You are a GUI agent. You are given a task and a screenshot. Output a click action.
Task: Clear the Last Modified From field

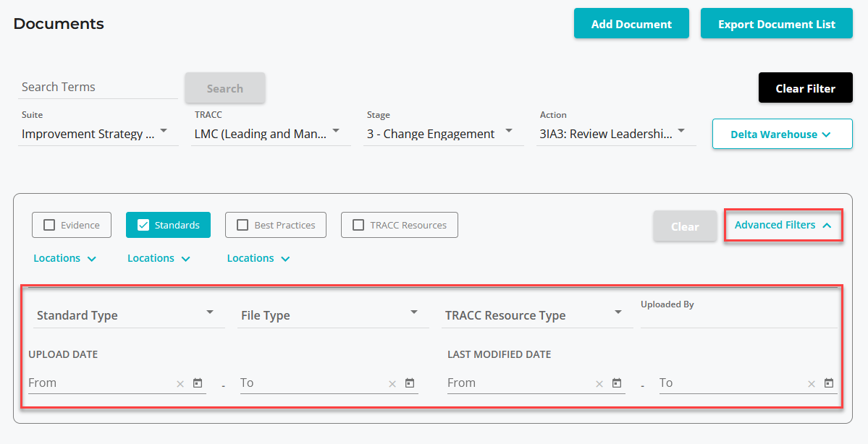(x=599, y=384)
